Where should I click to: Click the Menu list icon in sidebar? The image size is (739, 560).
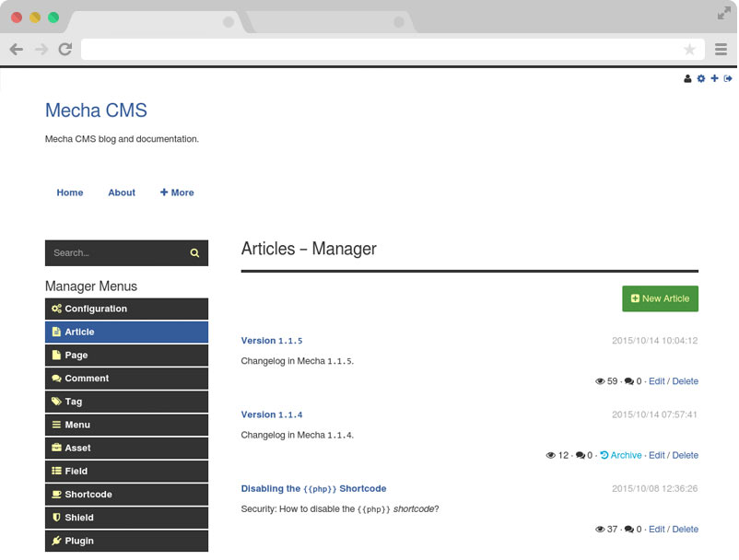pos(56,425)
